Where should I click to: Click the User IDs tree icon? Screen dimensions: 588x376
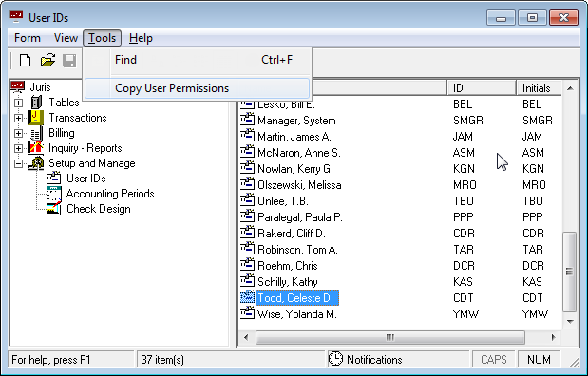coord(53,179)
